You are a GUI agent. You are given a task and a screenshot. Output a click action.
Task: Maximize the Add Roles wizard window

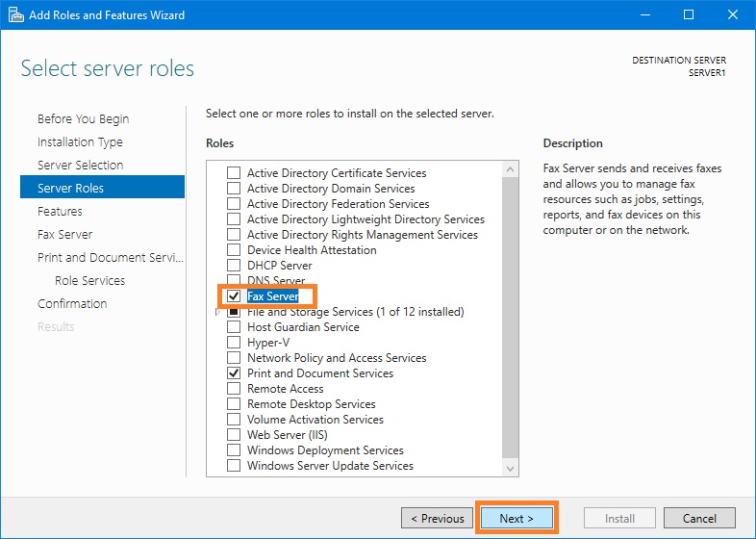pos(689,14)
